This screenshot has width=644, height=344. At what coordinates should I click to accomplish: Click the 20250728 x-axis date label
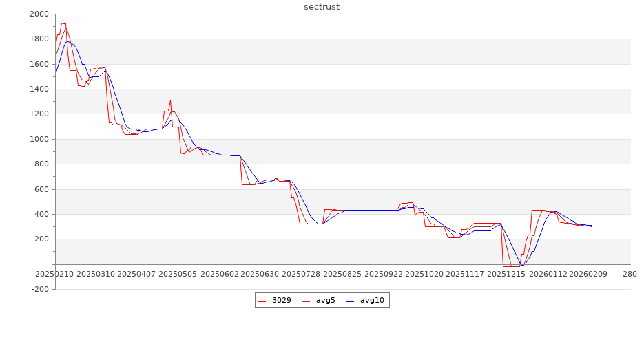[x=302, y=274]
